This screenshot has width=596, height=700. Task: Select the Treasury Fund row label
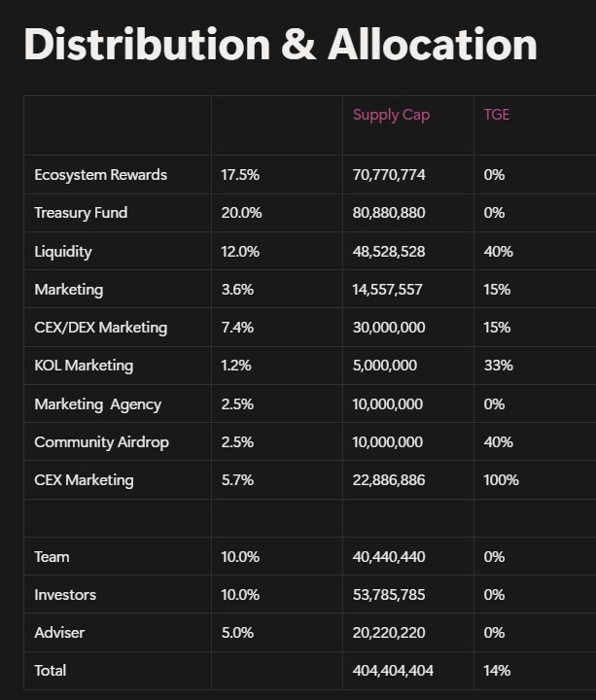point(81,213)
